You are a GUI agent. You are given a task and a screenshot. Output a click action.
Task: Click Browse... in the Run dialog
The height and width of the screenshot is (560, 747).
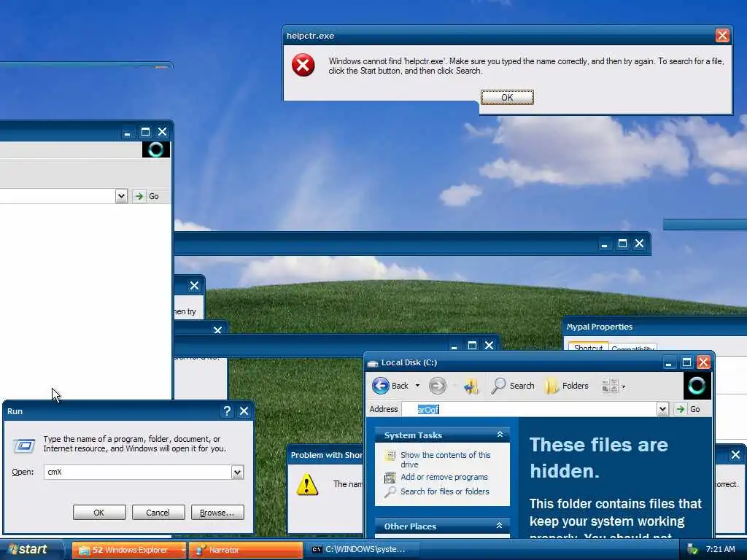pos(217,513)
